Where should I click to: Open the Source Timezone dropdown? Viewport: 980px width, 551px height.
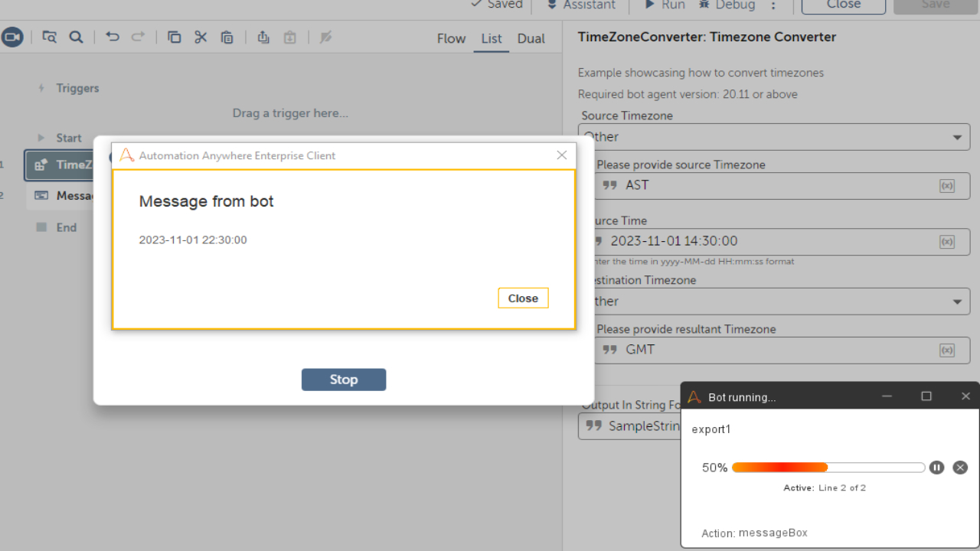click(774, 137)
